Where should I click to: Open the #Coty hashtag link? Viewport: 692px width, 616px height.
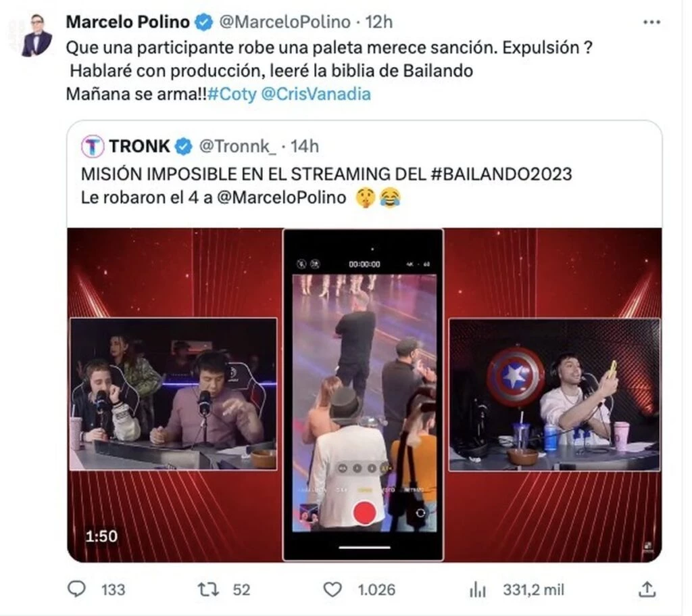pyautogui.click(x=232, y=94)
